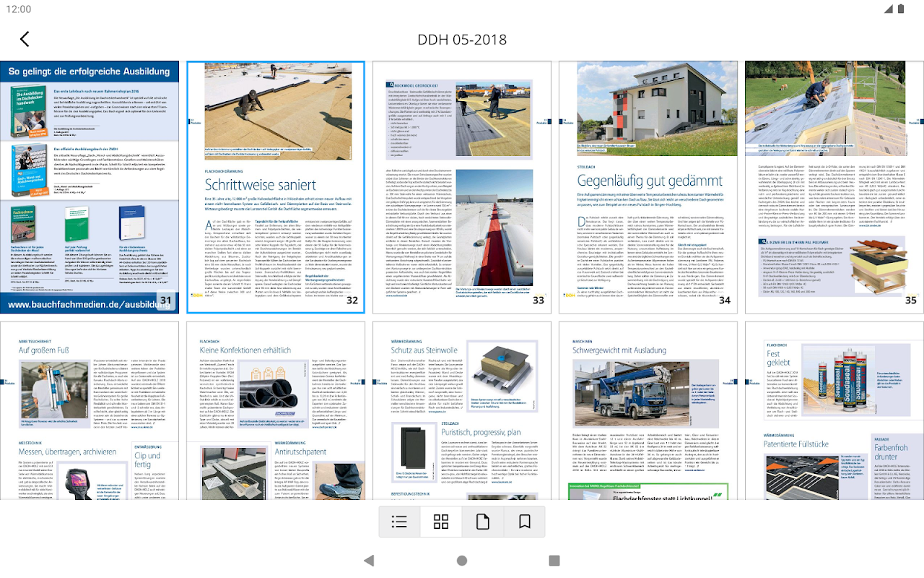The image size is (924, 578).
Task: Tap the Android back navigation triangle
Action: click(369, 561)
